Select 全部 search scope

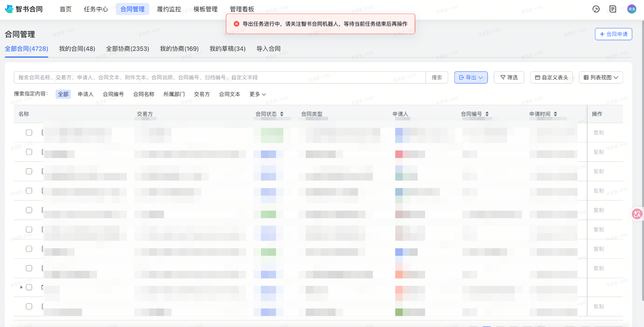(63, 94)
